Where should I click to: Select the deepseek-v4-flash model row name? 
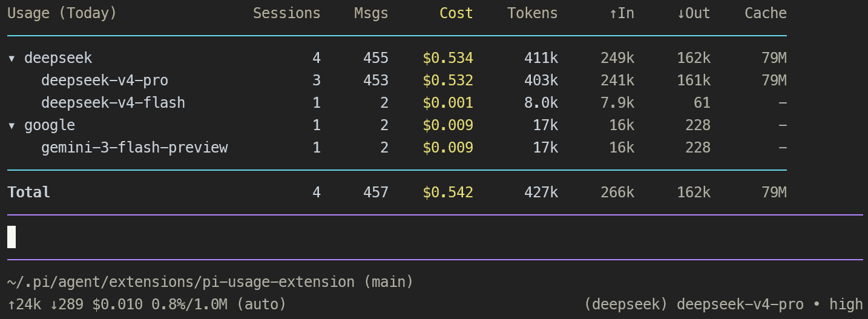(113, 103)
